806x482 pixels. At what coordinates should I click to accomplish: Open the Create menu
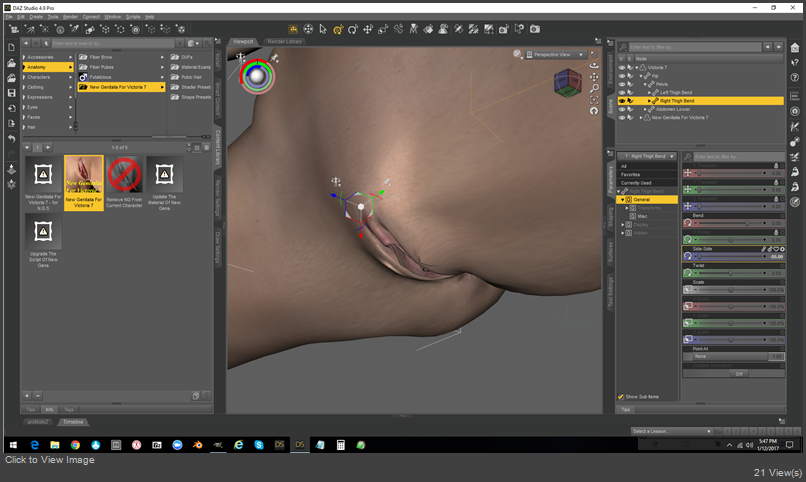(36, 16)
